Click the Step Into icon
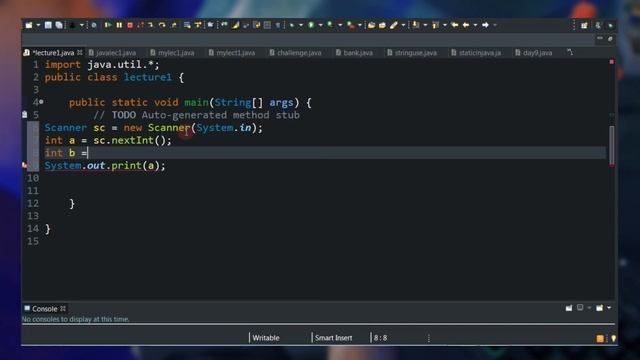This screenshot has width=640, height=360. point(151,25)
